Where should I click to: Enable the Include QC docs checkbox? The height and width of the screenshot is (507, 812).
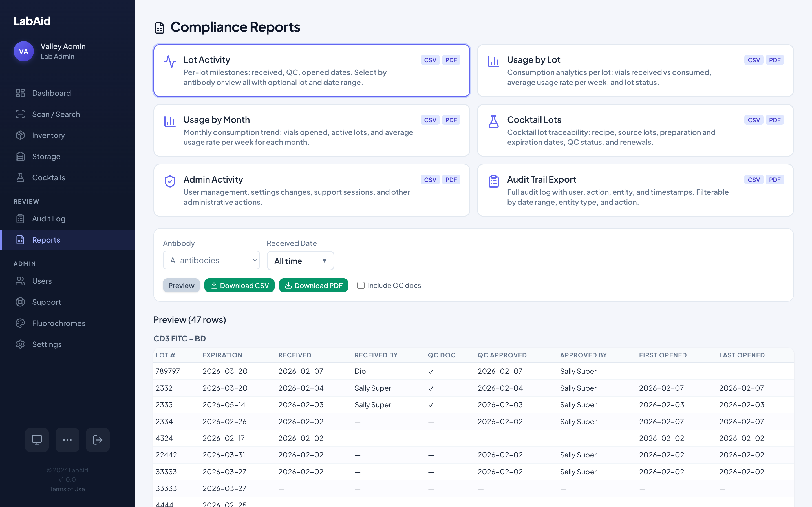tap(361, 285)
